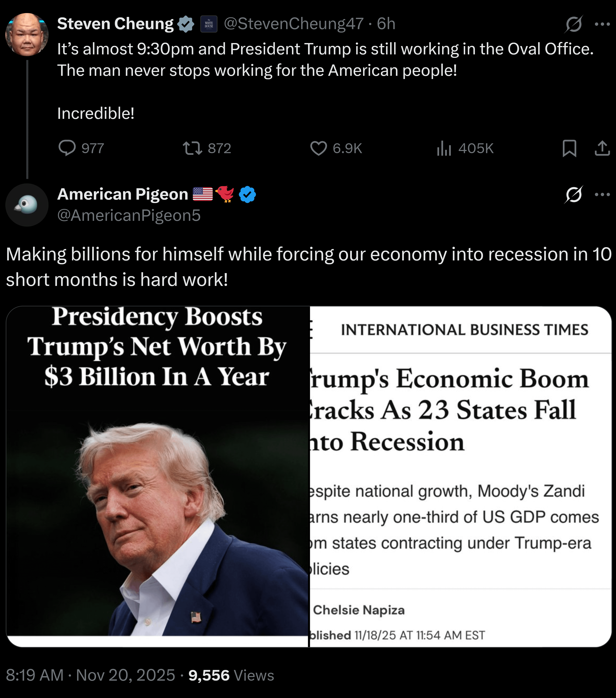Bookmark Steven Cheung's post
This screenshot has width=616, height=698.
coord(569,148)
